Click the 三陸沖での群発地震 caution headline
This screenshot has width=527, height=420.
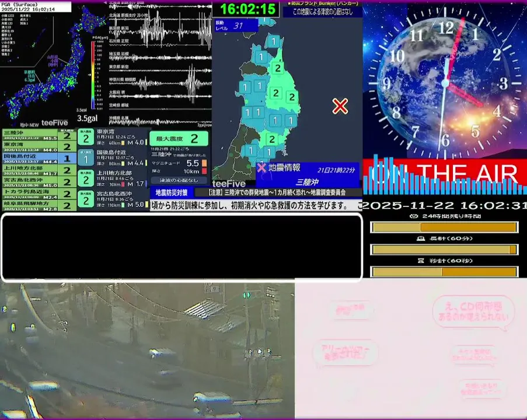tap(277, 192)
